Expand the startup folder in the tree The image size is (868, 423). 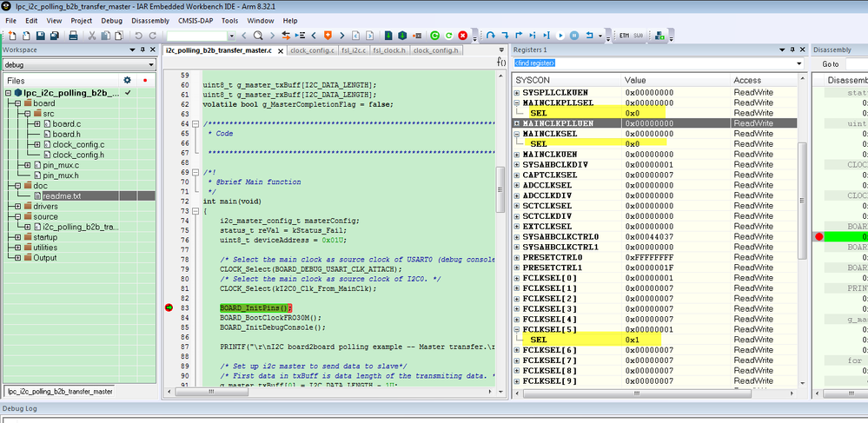pyautogui.click(x=17, y=237)
